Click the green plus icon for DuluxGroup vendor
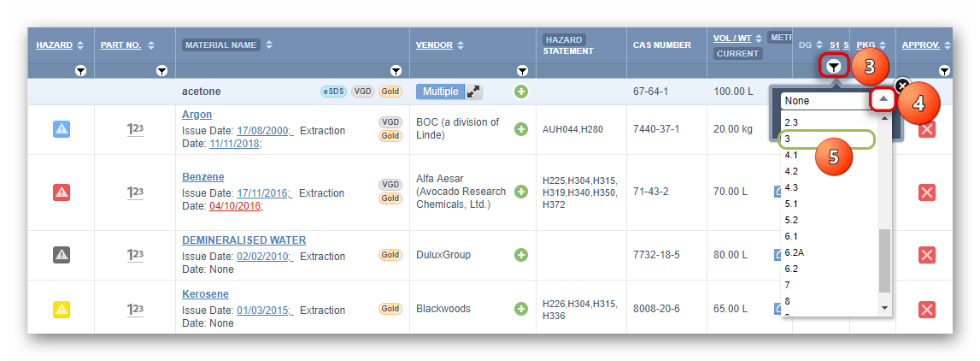This screenshot has width=980, height=361. coord(521,255)
